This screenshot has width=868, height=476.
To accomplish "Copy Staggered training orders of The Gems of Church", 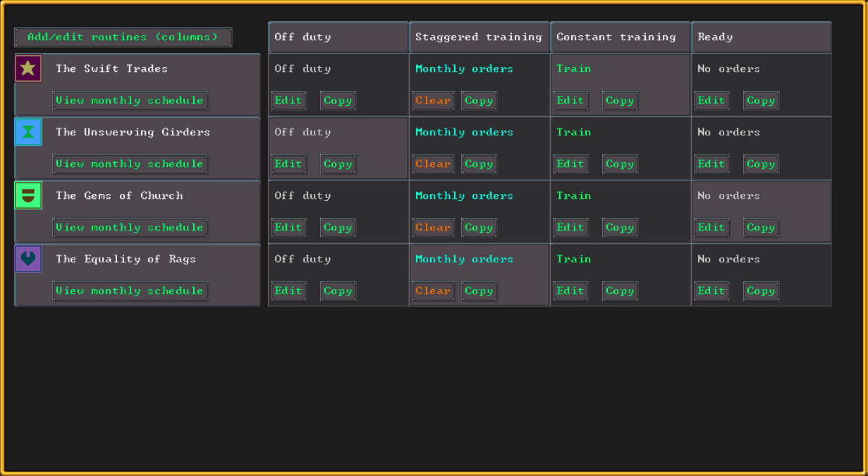I will [479, 228].
